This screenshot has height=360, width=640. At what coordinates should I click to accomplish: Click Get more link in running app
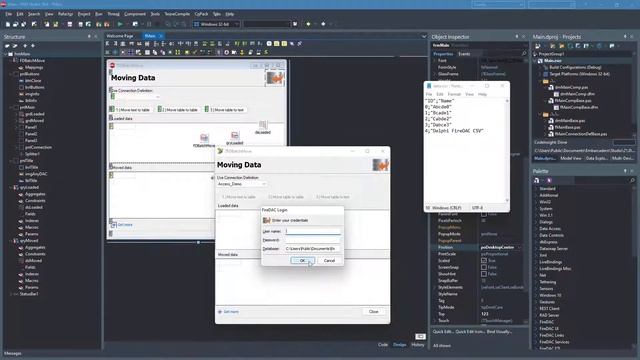pyautogui.click(x=231, y=312)
